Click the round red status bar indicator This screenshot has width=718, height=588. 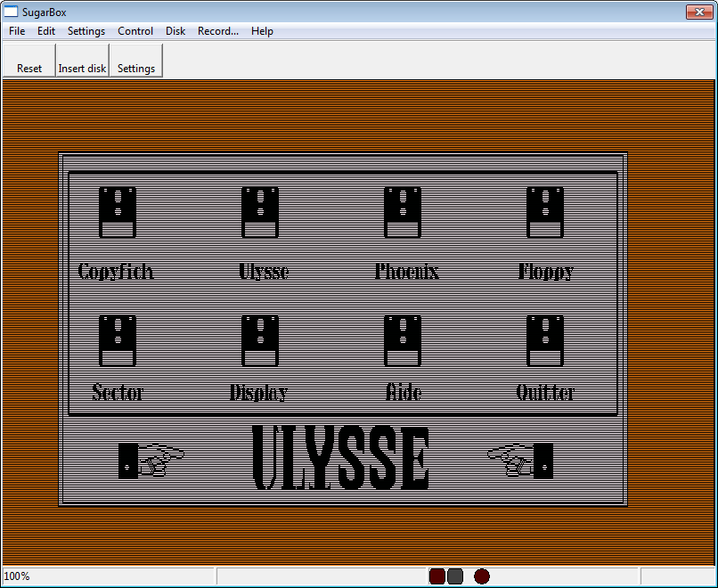click(482, 576)
